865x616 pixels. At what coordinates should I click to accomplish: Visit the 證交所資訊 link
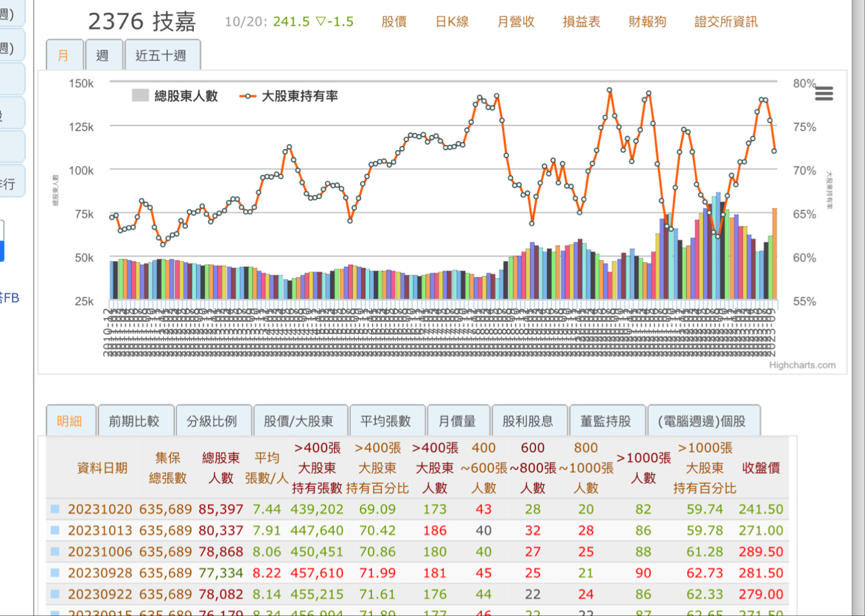(726, 22)
